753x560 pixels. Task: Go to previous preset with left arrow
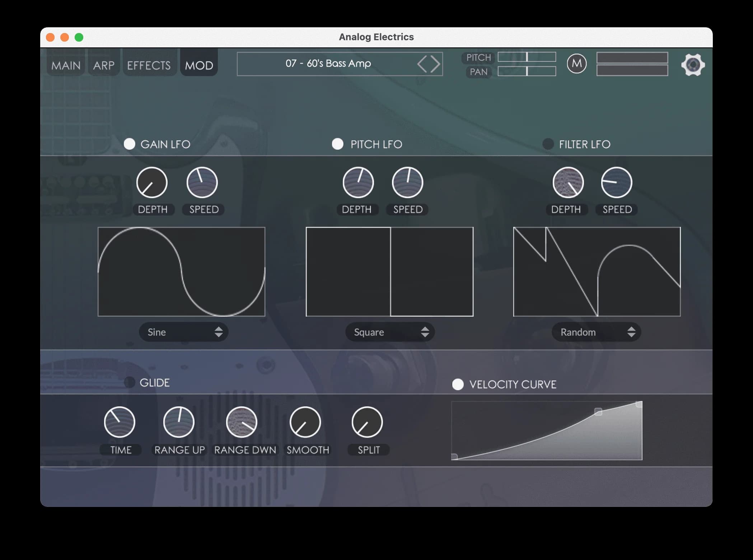423,64
